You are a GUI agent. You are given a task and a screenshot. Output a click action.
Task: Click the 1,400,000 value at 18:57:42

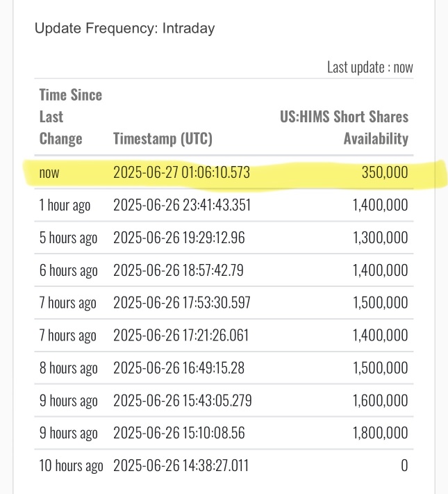pos(380,270)
